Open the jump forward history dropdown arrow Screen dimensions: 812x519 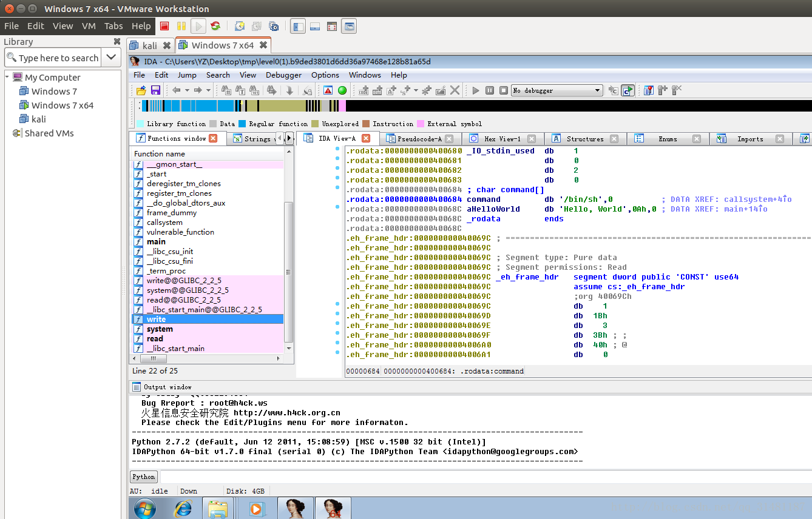tap(208, 90)
